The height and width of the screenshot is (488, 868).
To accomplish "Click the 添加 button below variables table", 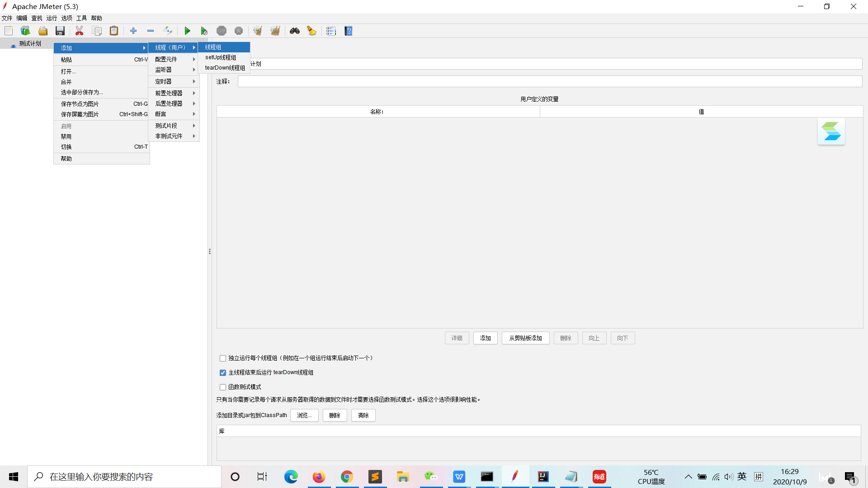I will point(486,338).
